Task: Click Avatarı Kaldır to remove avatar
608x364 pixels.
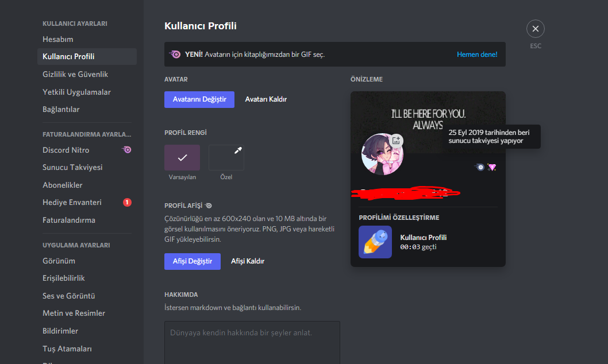Action: pos(266,99)
